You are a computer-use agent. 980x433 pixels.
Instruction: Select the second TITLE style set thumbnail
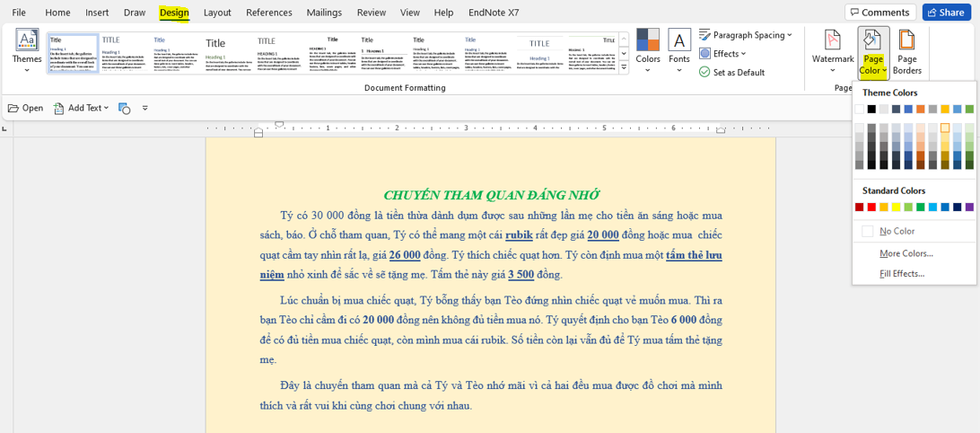pos(124,53)
